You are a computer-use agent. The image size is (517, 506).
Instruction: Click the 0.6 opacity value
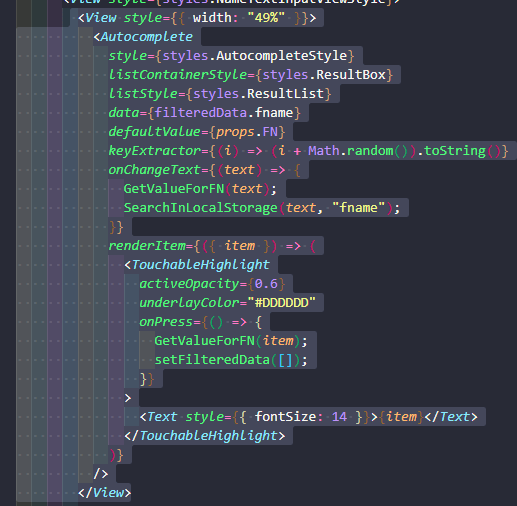[x=266, y=284]
